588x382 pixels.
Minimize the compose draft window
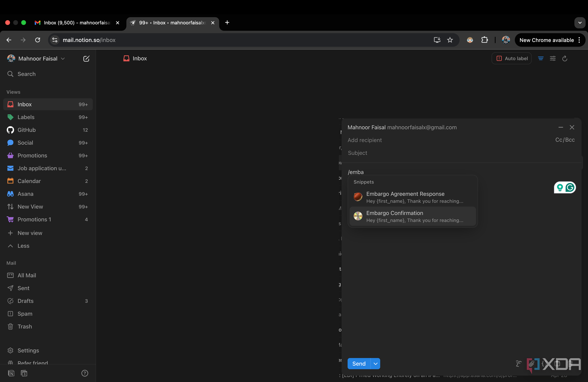click(561, 127)
